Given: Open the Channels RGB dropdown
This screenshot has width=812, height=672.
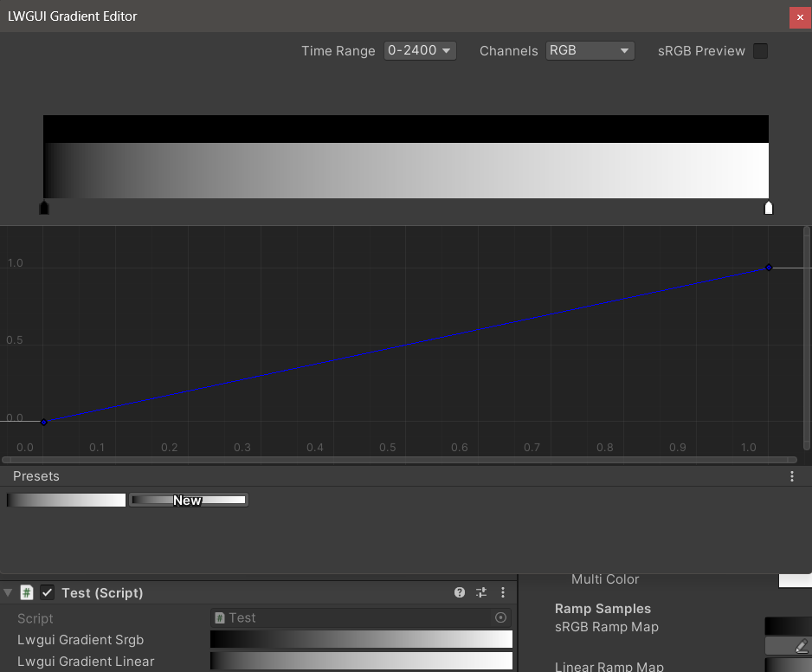Looking at the screenshot, I should pos(590,51).
